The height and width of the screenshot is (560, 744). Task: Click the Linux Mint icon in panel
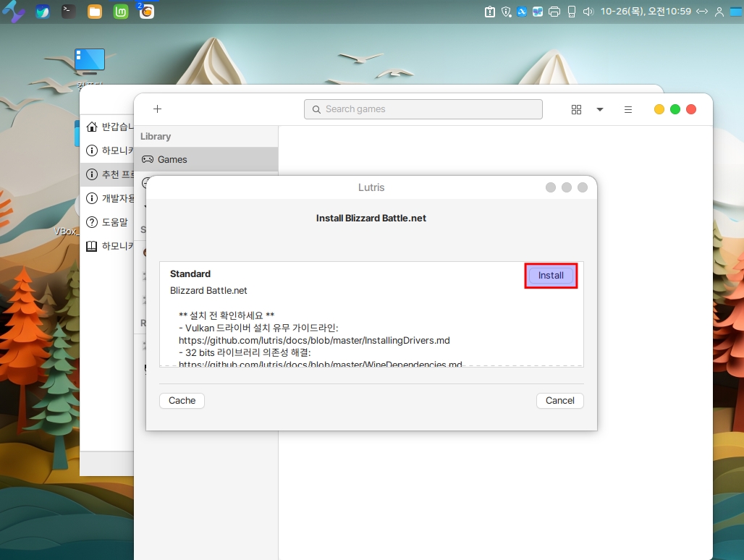[x=121, y=12]
